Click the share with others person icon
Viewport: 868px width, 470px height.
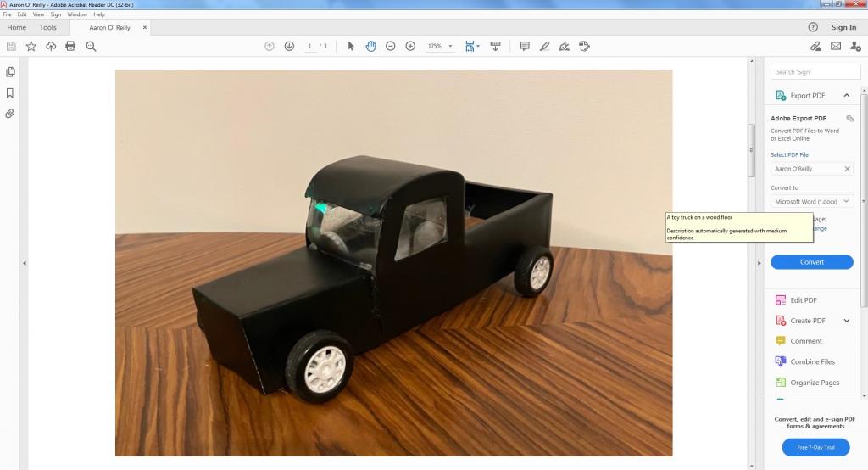coord(856,47)
